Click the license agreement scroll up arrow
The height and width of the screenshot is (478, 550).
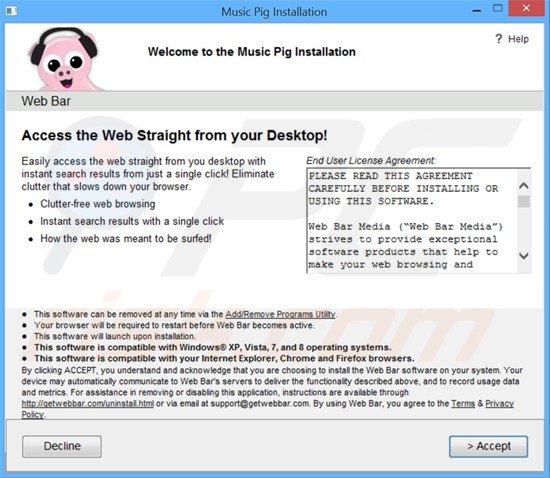tap(524, 186)
